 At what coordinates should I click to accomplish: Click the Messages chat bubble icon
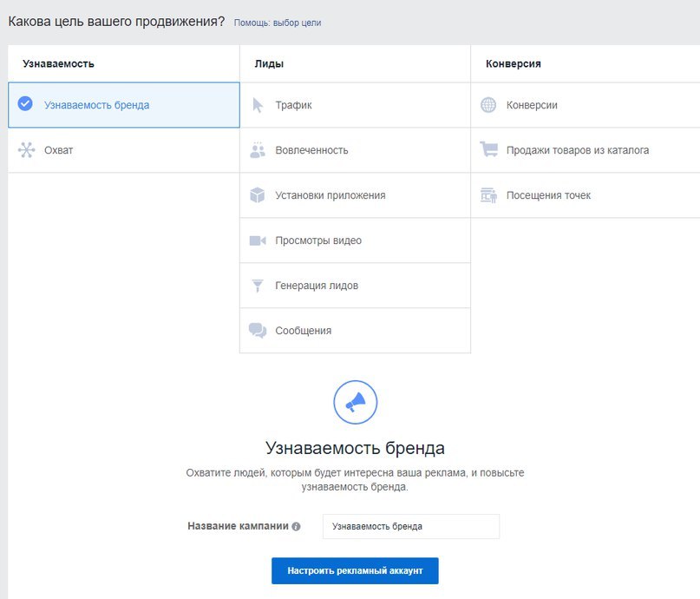pos(258,331)
